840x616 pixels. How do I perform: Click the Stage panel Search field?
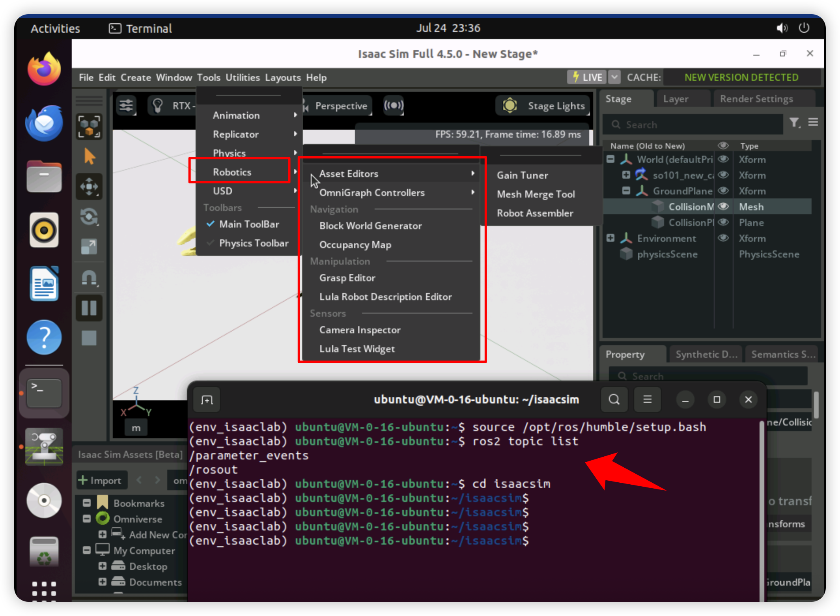[693, 125]
